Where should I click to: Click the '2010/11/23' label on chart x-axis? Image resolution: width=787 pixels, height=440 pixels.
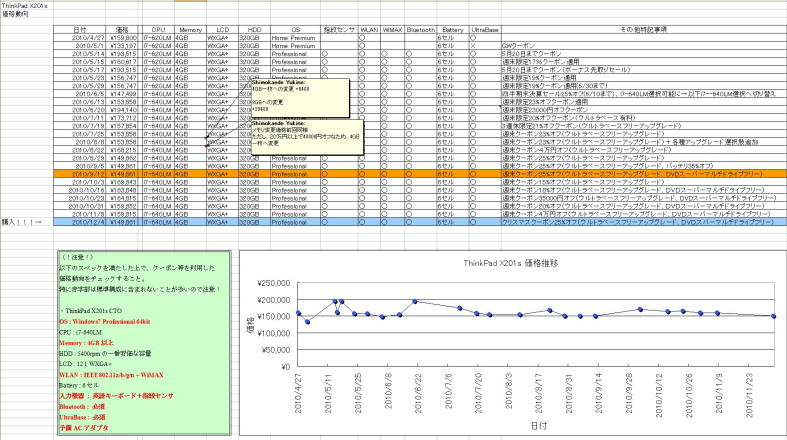[749, 394]
